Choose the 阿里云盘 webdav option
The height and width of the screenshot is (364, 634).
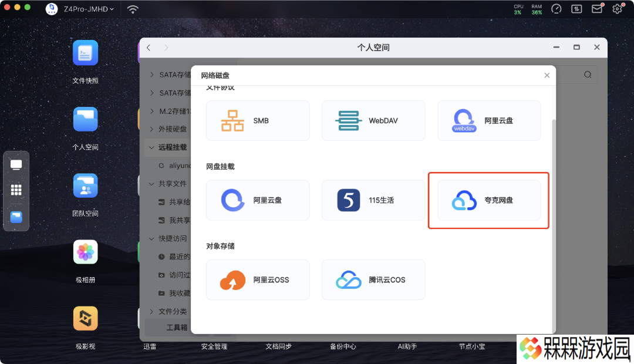[489, 120]
